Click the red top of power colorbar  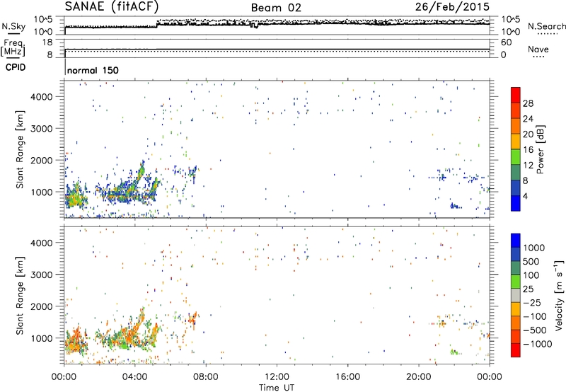coord(516,96)
